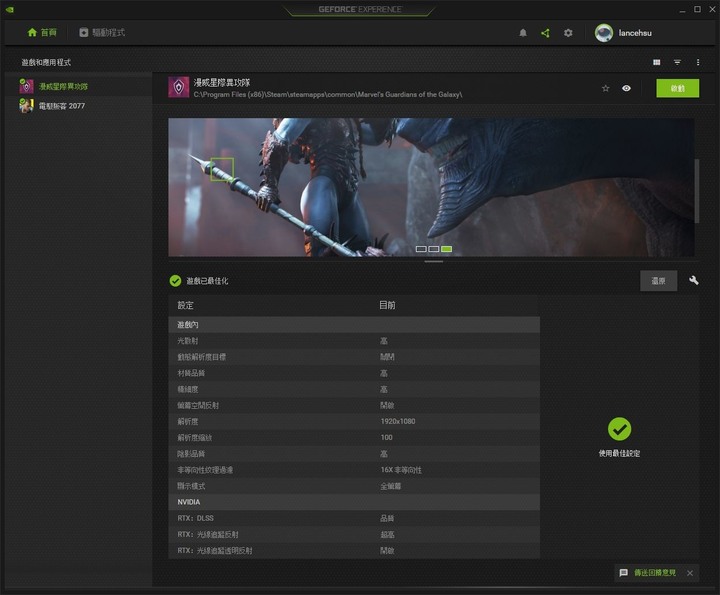Select the third green carousel indicator
The width and height of the screenshot is (720, 595).
tap(446, 249)
